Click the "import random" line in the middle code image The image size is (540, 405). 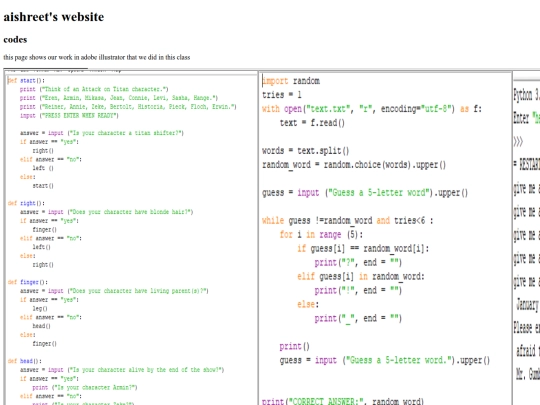click(291, 81)
